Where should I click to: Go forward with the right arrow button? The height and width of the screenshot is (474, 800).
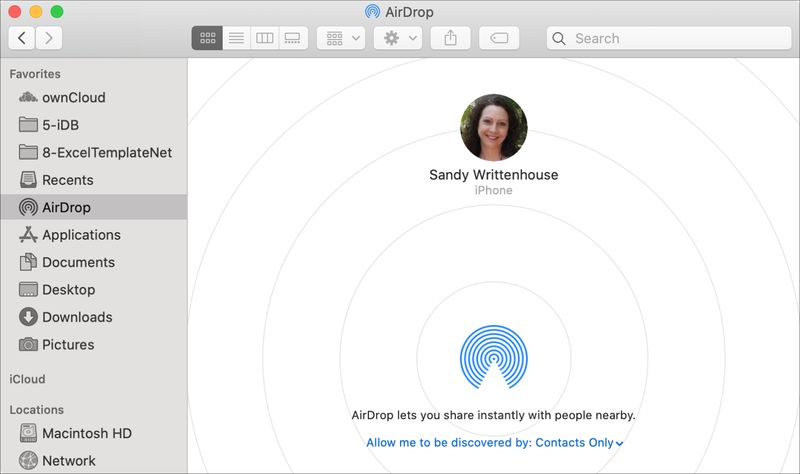tap(49, 38)
